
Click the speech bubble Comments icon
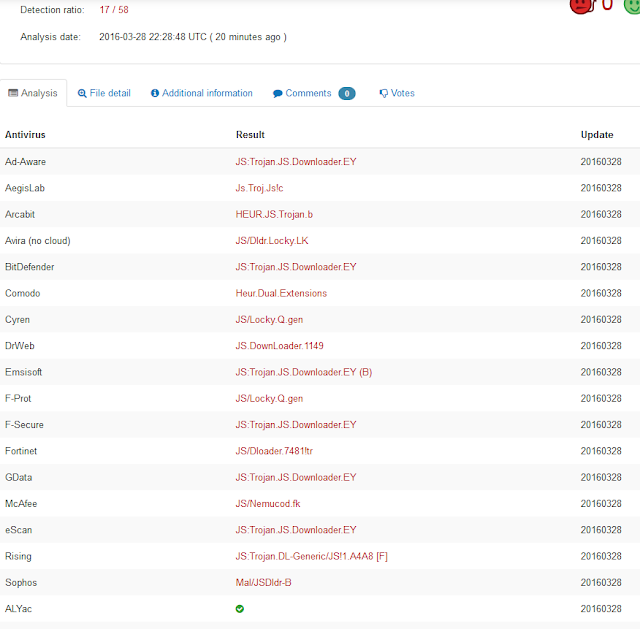click(278, 93)
